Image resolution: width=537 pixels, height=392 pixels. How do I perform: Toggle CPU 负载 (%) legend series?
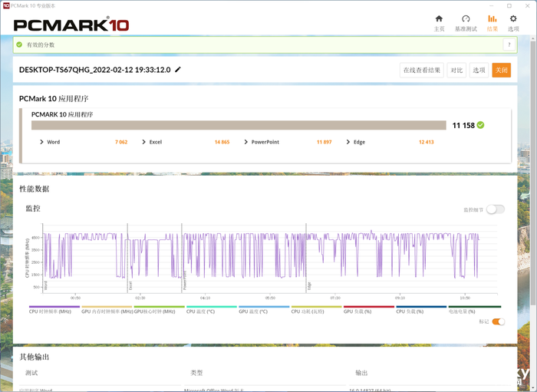421,309
